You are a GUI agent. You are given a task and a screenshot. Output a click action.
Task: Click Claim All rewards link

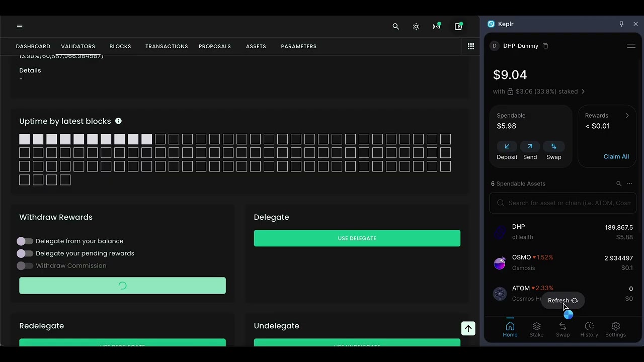click(616, 156)
